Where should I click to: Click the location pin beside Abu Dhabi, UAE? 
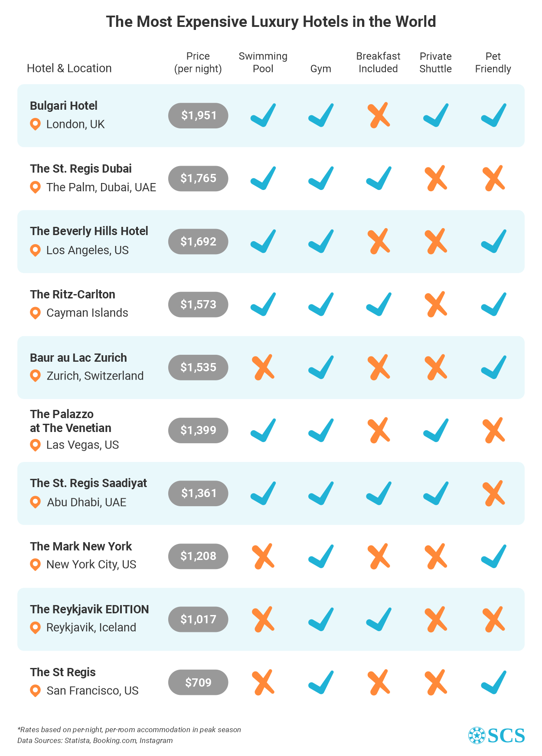35,502
